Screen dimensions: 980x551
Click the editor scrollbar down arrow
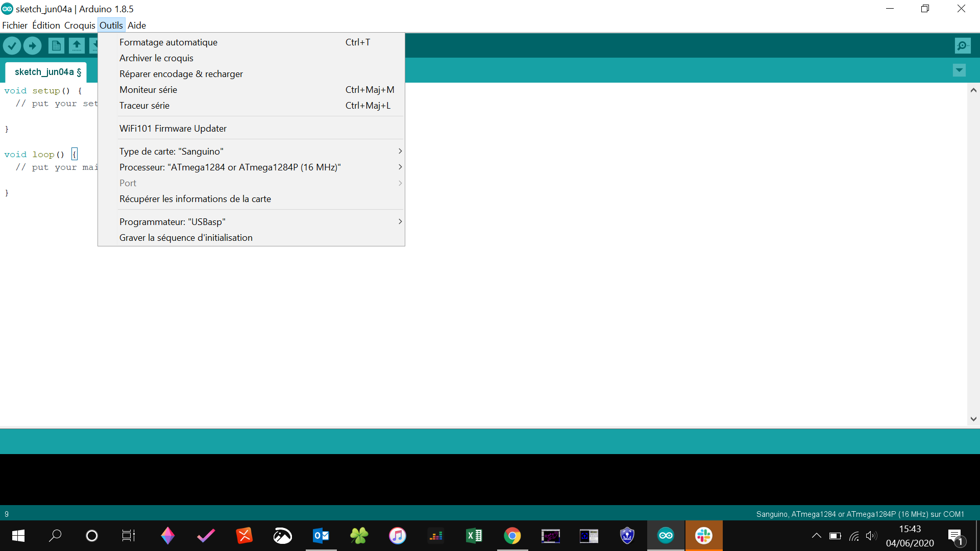point(973,419)
